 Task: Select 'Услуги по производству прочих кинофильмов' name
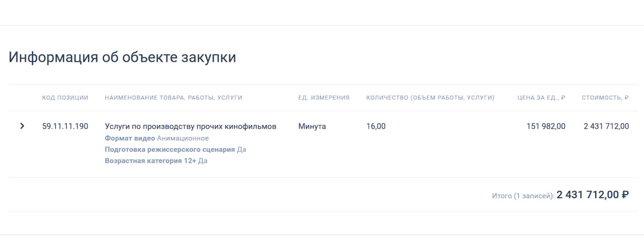(191, 126)
